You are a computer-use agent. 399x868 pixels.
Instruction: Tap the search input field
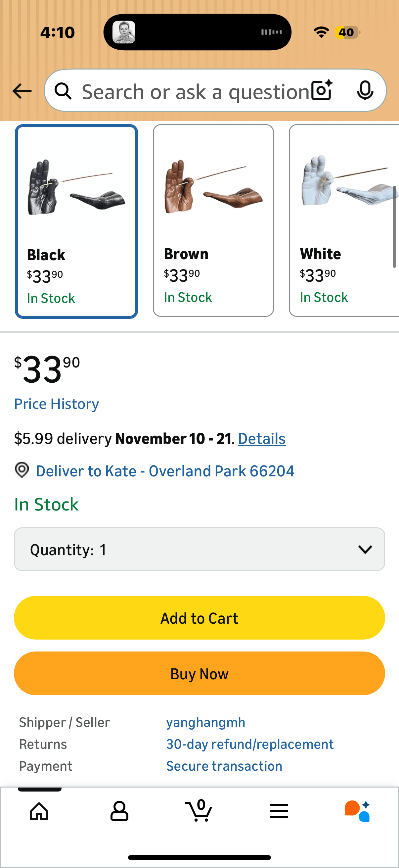[195, 91]
